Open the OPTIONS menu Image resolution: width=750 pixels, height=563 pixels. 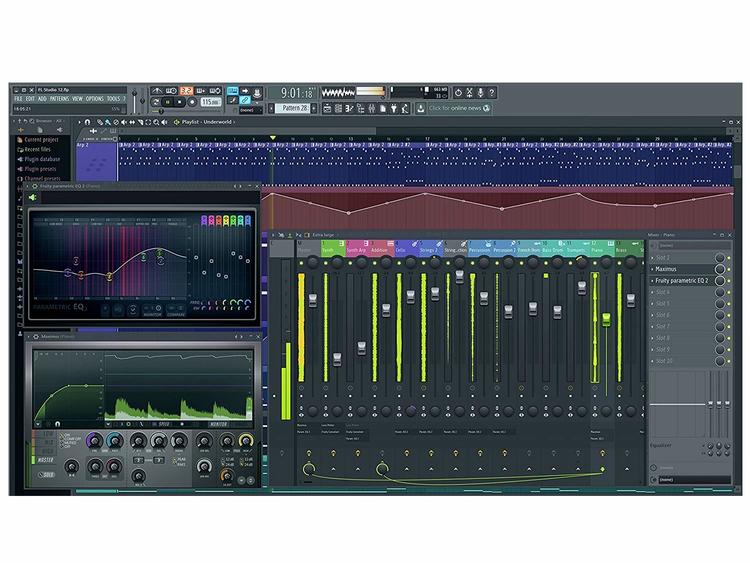pos(94,99)
